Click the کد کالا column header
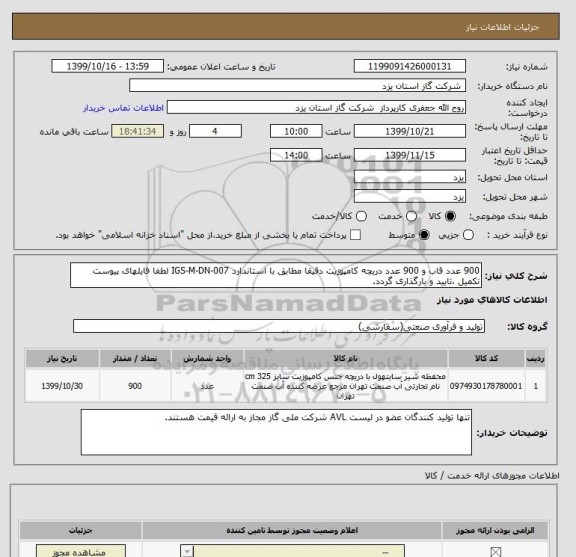 (x=486, y=359)
